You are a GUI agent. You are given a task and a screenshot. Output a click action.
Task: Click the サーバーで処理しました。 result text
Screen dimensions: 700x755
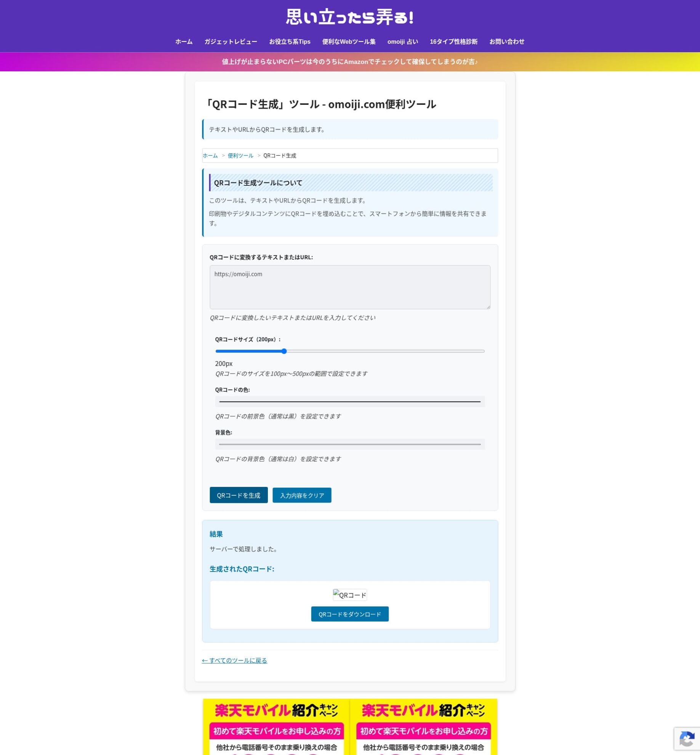point(244,549)
